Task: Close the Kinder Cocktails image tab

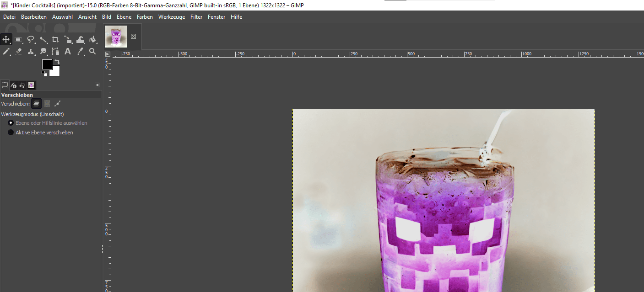Action: pos(134,36)
